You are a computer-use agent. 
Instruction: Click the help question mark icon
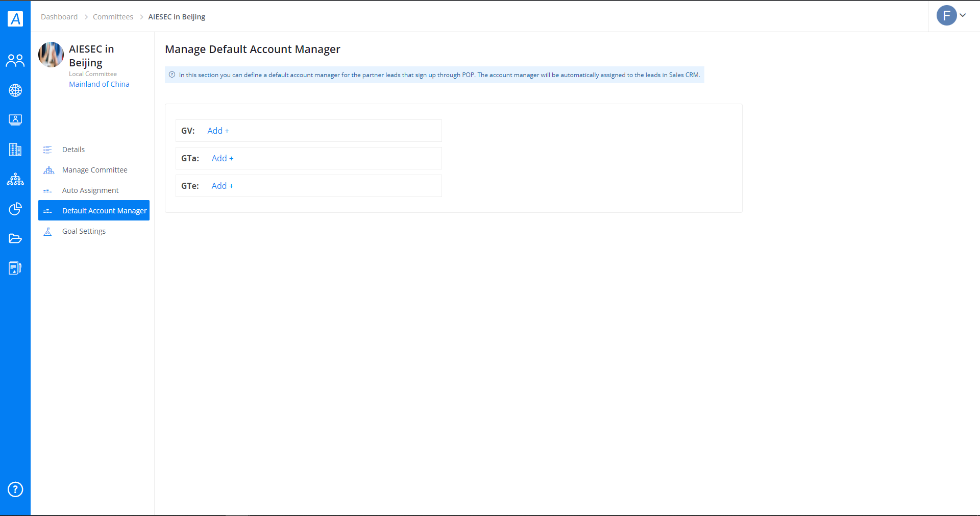(15, 489)
